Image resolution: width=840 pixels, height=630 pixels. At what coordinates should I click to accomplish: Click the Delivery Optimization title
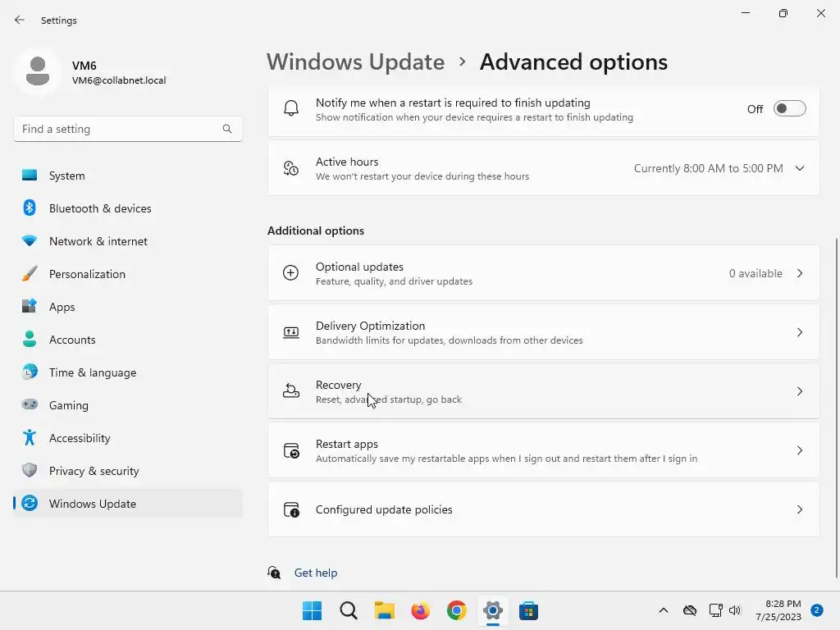pyautogui.click(x=370, y=326)
